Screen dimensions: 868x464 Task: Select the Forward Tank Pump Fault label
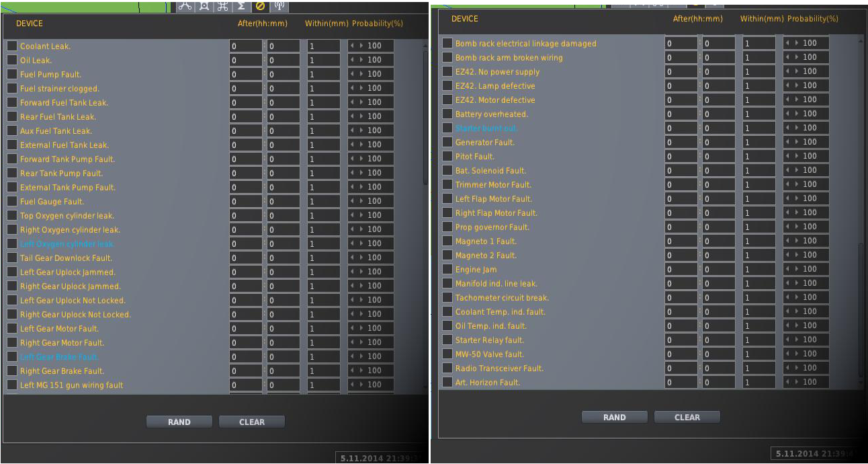(67, 159)
